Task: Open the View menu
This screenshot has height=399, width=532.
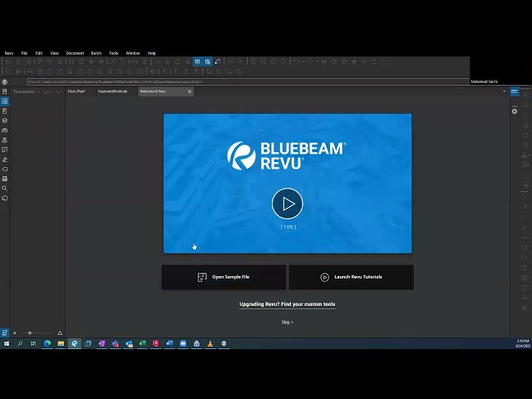Action: pos(55,53)
